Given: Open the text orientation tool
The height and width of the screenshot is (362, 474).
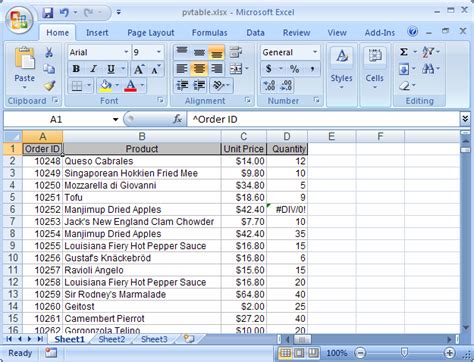Looking at the screenshot, I should click(x=219, y=86).
